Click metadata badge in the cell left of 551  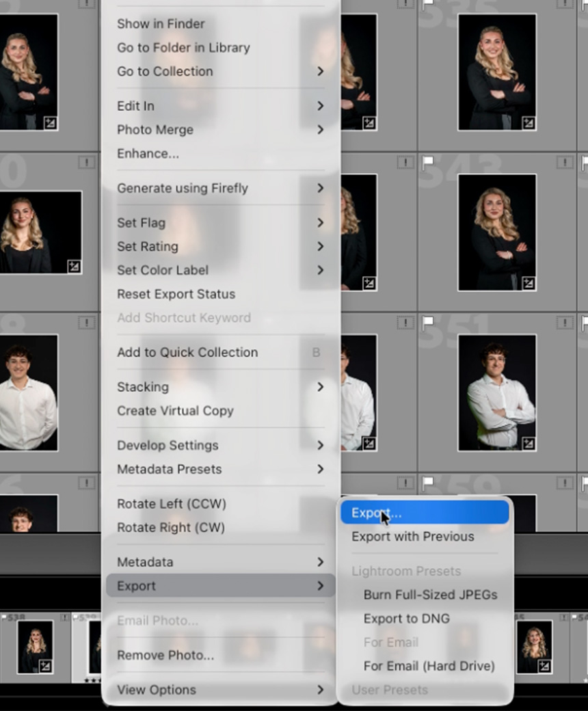click(x=405, y=323)
